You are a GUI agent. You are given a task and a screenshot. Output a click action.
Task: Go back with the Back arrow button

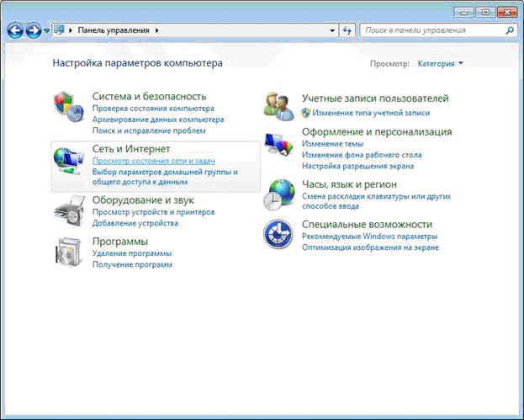[x=15, y=30]
